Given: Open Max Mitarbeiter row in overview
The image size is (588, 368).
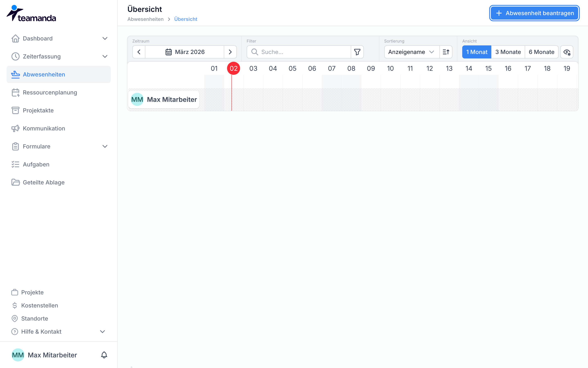Looking at the screenshot, I should 164,100.
